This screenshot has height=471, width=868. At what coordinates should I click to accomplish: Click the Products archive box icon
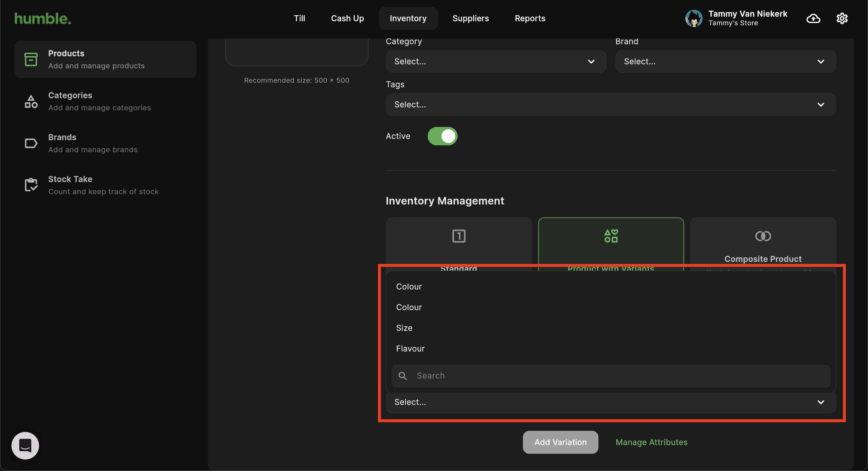pyautogui.click(x=31, y=59)
